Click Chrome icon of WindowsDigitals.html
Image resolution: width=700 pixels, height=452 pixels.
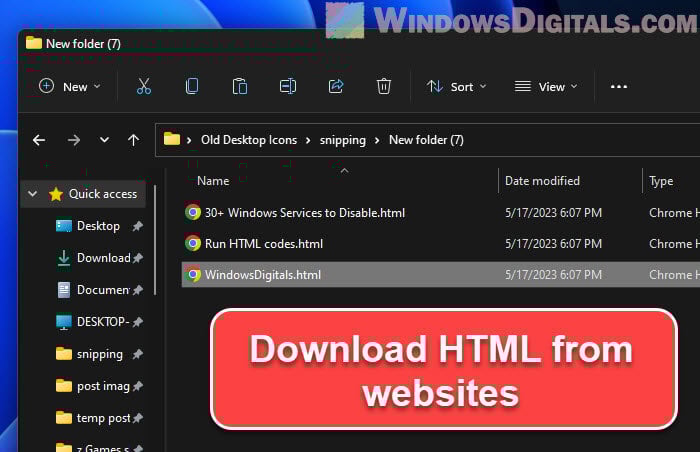[x=193, y=274]
